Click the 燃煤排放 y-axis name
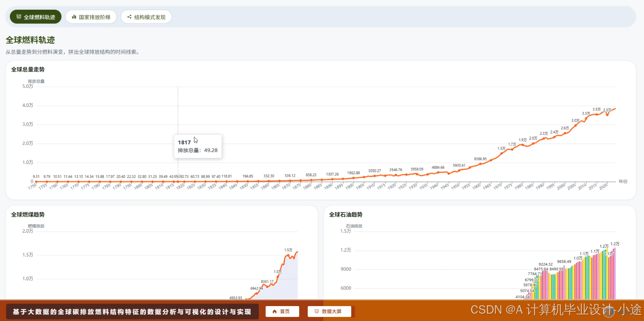 point(36,226)
